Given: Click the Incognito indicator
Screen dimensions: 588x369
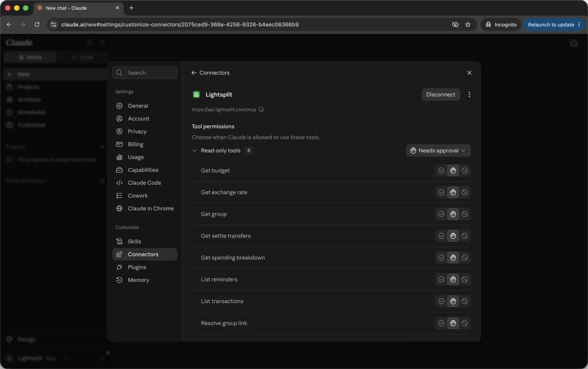Looking at the screenshot, I should click(x=501, y=24).
